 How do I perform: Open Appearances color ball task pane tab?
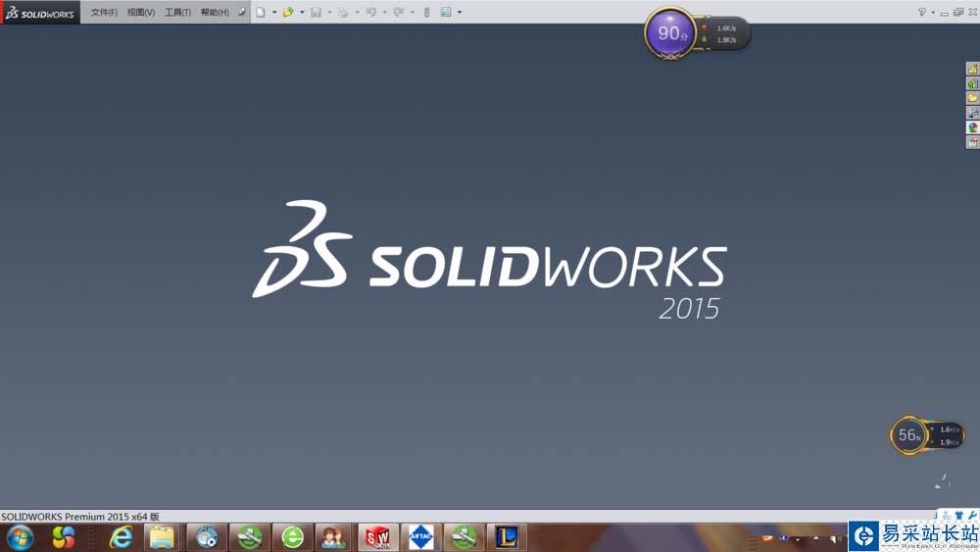click(x=972, y=126)
